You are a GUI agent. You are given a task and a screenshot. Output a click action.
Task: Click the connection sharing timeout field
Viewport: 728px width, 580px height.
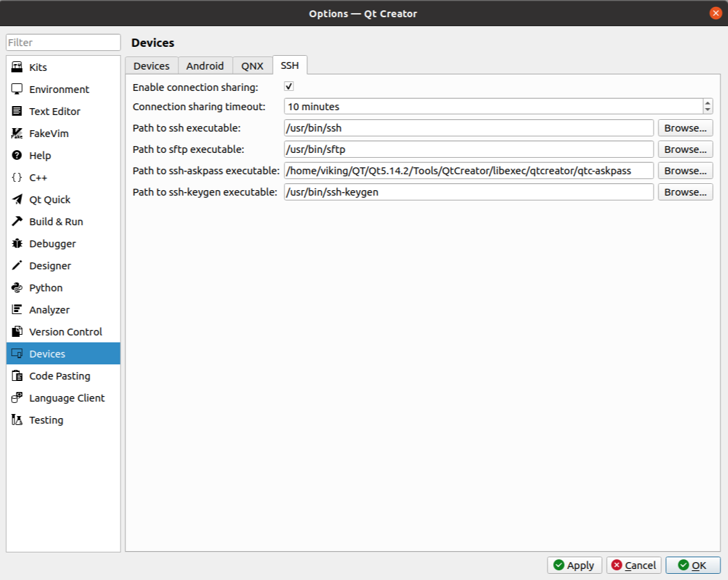[x=494, y=106]
